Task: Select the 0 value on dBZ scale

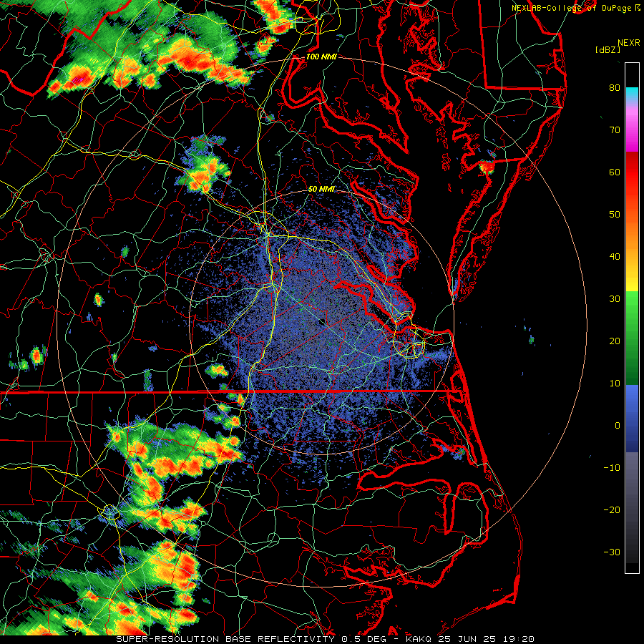Action: 618,426
